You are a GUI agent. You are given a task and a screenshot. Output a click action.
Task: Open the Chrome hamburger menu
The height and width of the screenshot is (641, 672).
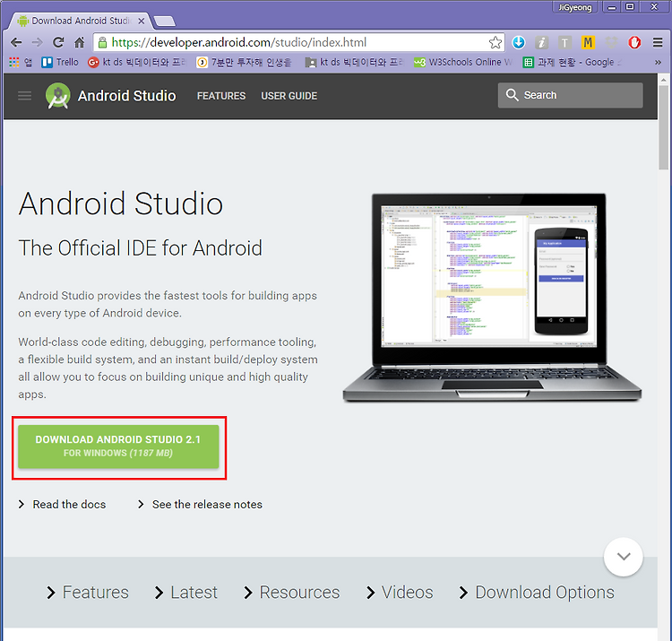coord(658,42)
